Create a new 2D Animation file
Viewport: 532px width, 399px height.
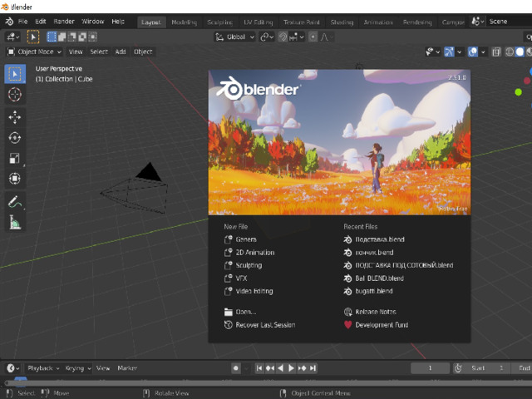(x=249, y=252)
